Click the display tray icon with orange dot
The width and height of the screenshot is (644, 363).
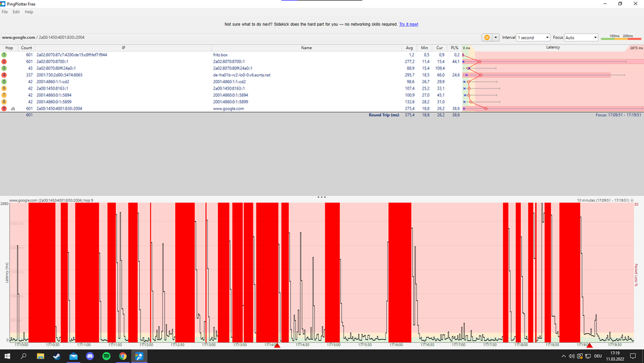click(580, 356)
